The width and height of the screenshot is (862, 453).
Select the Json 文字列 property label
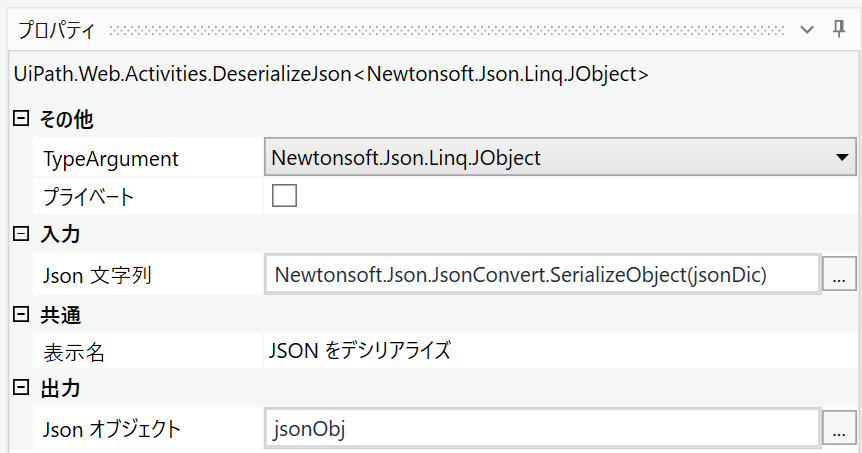pos(97,275)
